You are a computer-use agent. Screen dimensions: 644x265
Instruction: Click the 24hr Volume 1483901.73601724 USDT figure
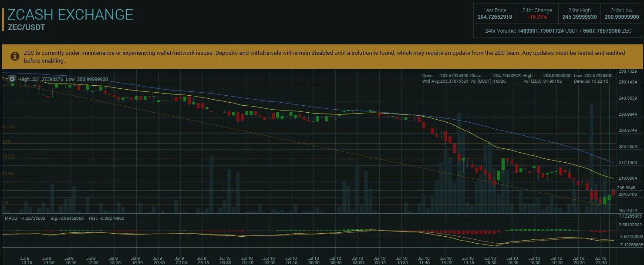pos(547,31)
